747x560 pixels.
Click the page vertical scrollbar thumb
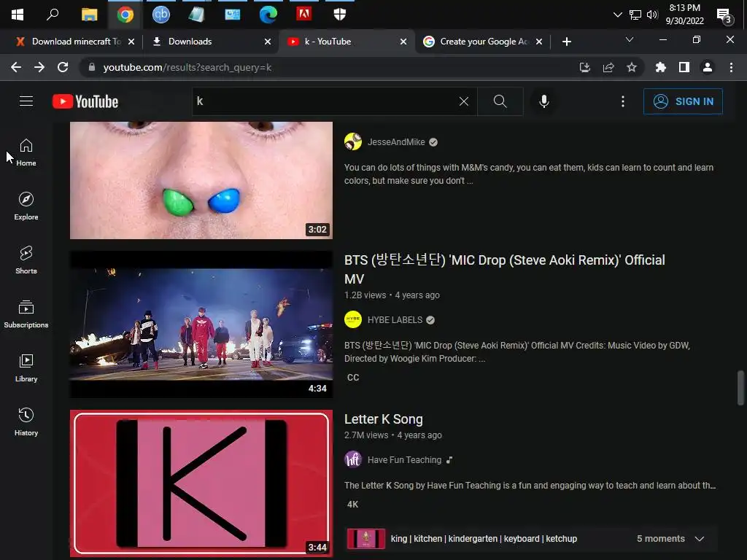pyautogui.click(x=741, y=388)
